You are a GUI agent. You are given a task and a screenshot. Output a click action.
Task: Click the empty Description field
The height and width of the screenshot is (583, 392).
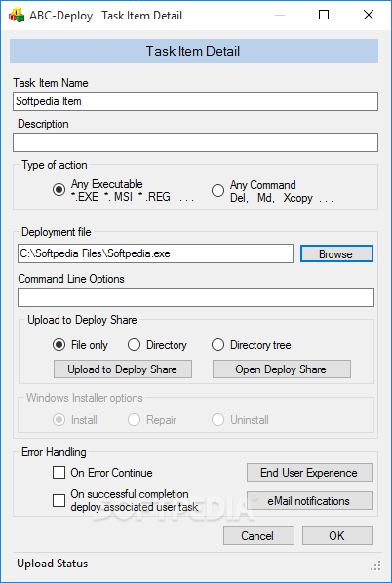click(195, 142)
